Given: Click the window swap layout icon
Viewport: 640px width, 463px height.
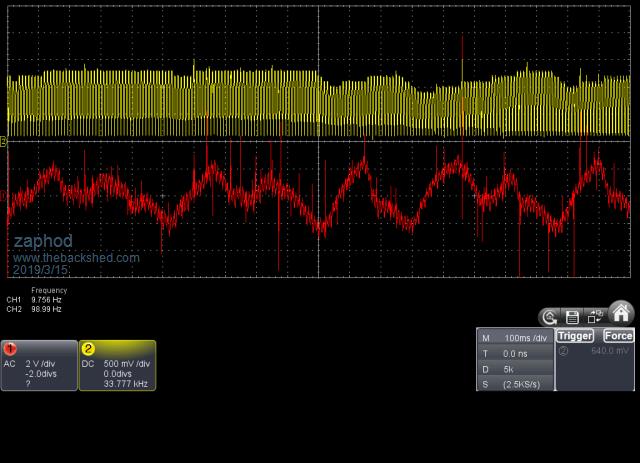Looking at the screenshot, I should coord(596,317).
